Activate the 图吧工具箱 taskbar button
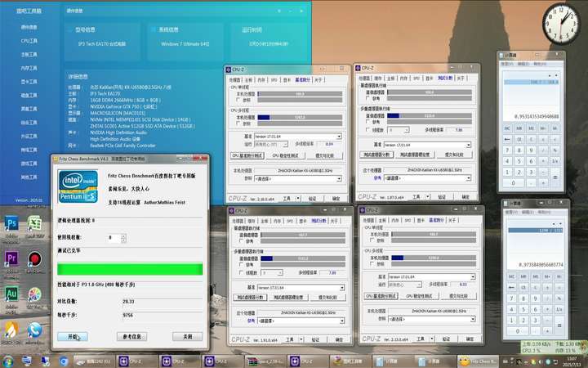Image resolution: width=588 pixels, height=368 pixels. click(350, 361)
